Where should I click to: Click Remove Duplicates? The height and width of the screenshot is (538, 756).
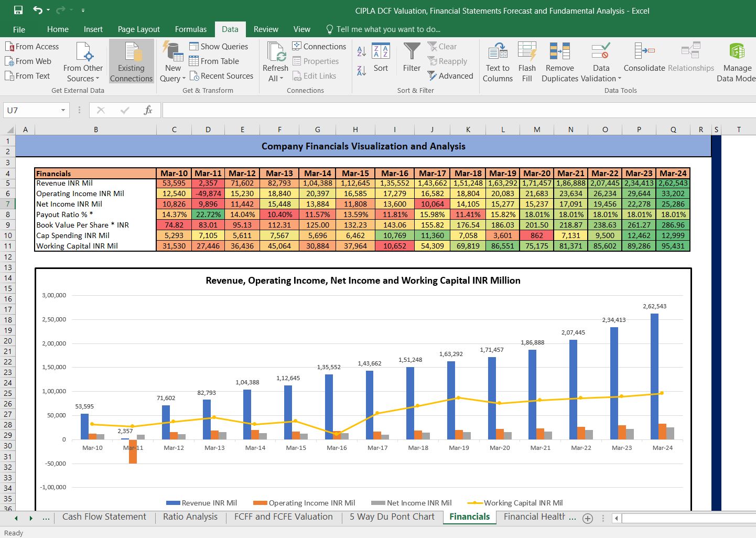tap(559, 62)
